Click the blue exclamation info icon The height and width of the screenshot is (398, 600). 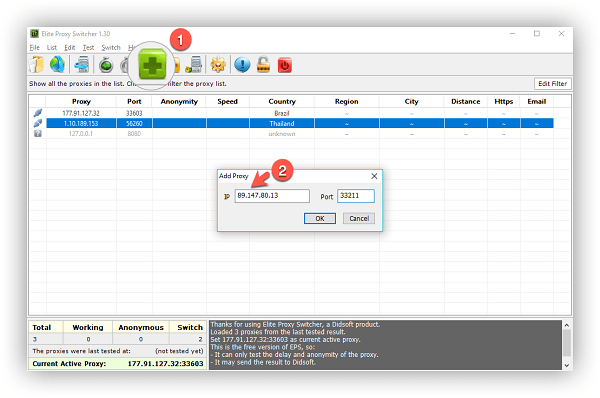(x=242, y=65)
